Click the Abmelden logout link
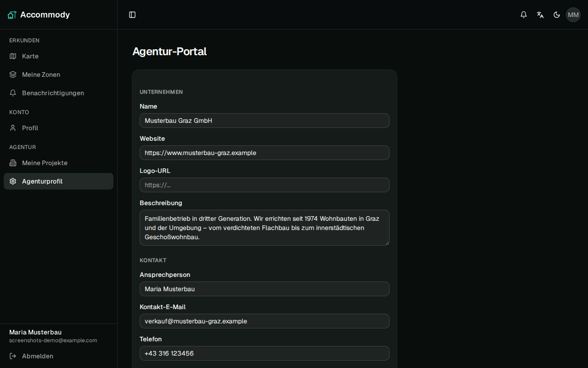Screen dimensions: 588x368 click(x=58, y=356)
